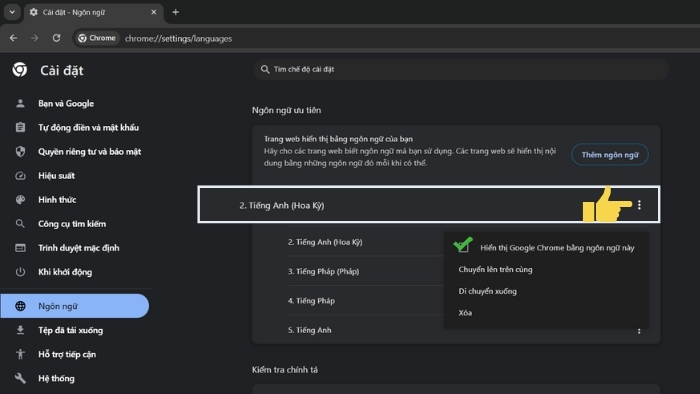Open the tab search dropdown arrow

pyautogui.click(x=12, y=12)
